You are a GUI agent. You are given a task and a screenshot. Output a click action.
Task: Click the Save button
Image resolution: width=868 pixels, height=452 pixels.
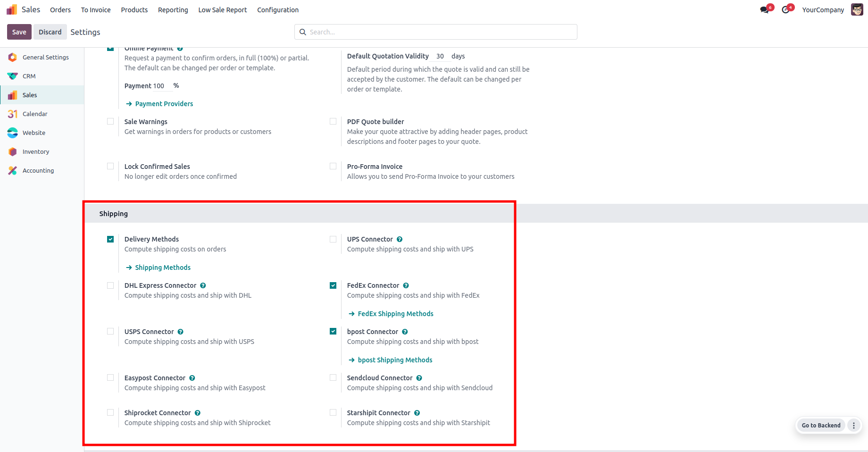(19, 32)
